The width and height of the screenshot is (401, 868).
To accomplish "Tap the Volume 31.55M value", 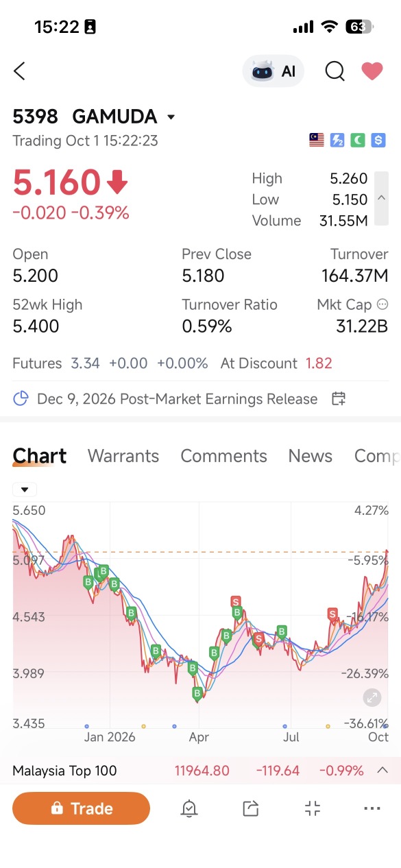I will (343, 221).
